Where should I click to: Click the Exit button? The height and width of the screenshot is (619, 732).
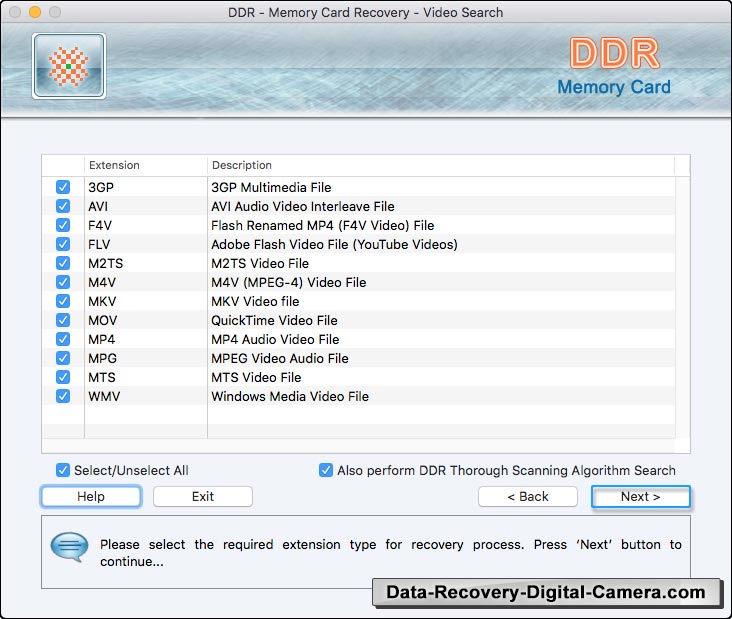point(203,496)
